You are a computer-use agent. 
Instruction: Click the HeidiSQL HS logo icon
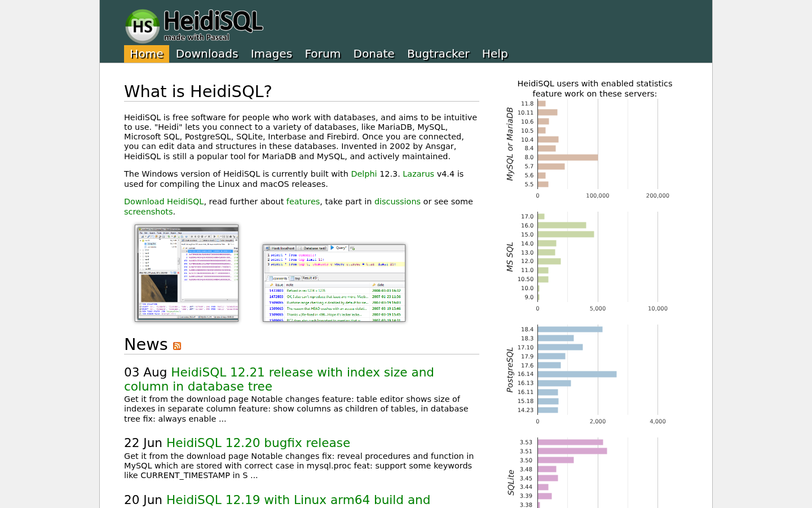point(142,26)
